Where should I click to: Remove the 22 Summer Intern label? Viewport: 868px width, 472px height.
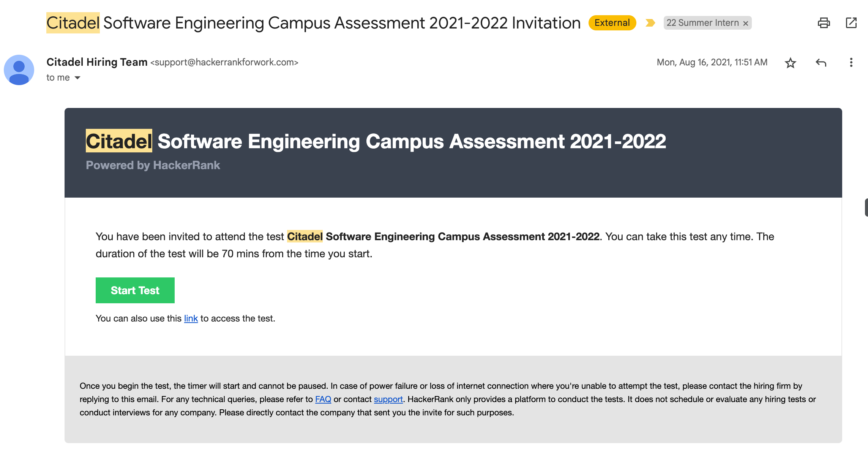pos(746,24)
